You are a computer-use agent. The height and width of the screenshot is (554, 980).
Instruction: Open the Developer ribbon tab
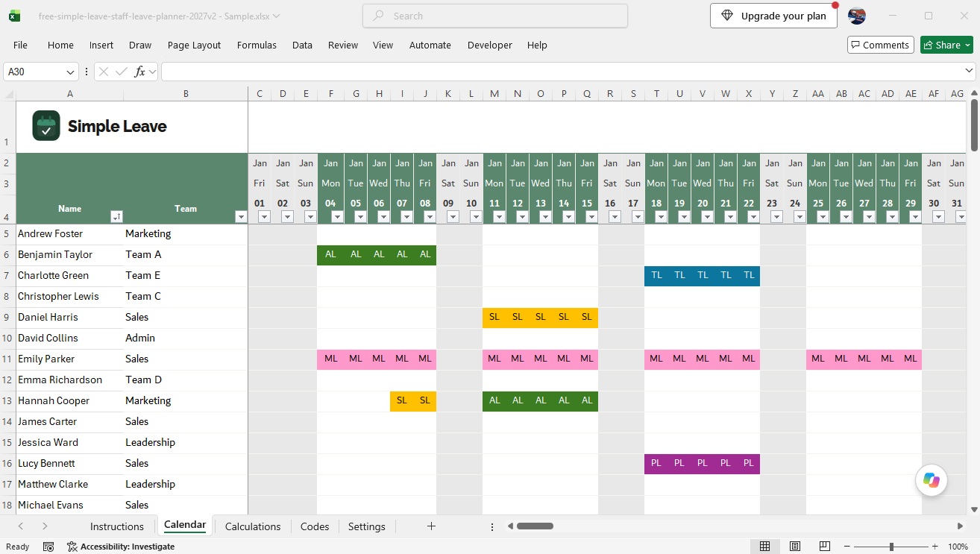pyautogui.click(x=489, y=45)
